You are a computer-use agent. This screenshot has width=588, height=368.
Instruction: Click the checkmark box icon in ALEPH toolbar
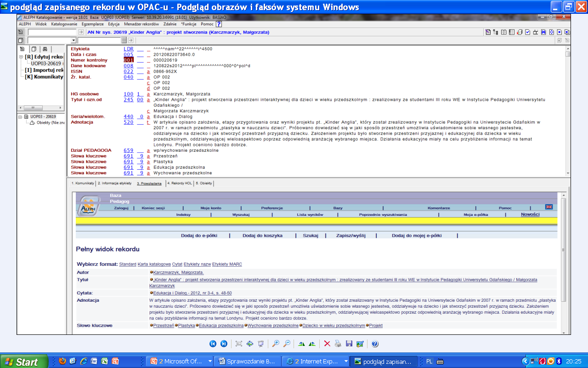(528, 32)
